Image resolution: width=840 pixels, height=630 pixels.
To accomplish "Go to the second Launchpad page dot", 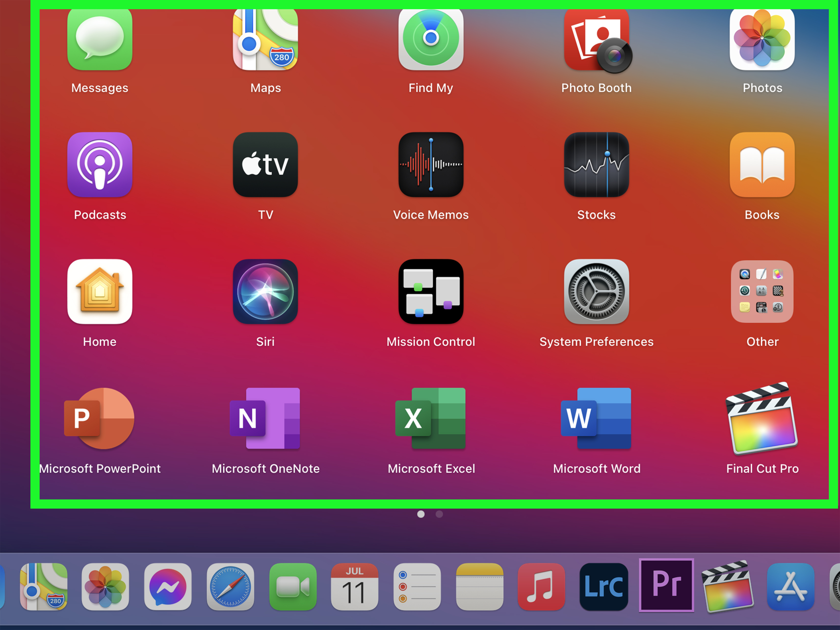I will (x=439, y=514).
